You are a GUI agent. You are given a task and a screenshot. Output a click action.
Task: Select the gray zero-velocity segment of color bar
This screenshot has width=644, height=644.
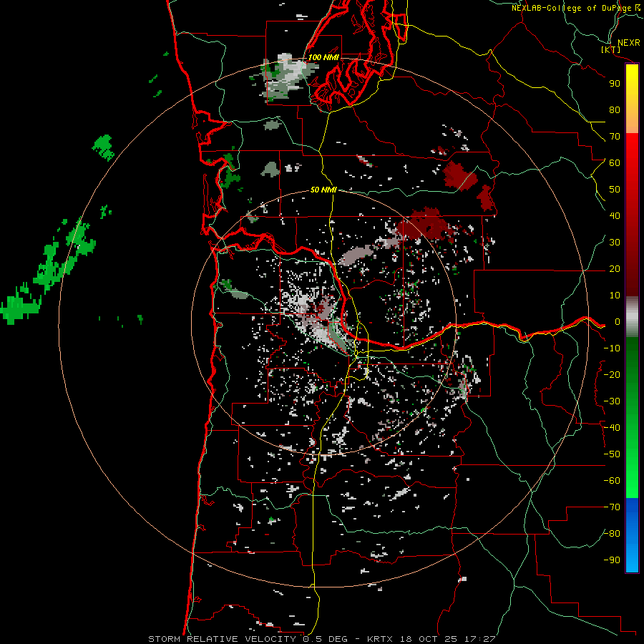pos(632,317)
